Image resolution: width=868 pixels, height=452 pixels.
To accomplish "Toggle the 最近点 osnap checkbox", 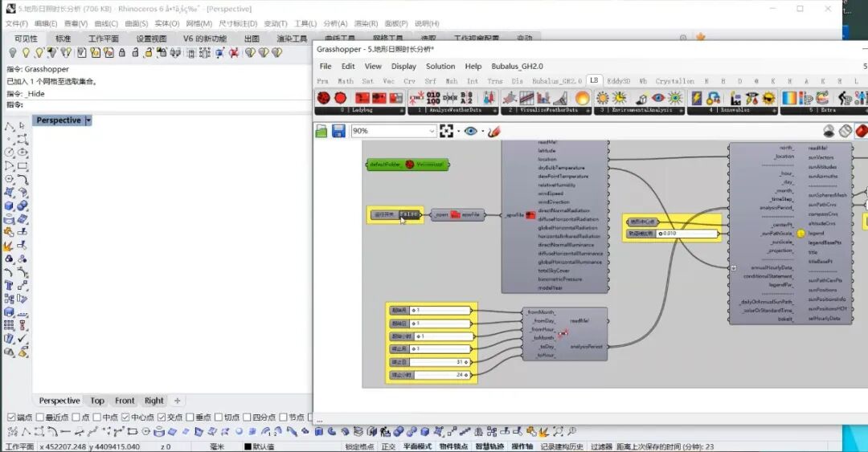I will point(40,417).
